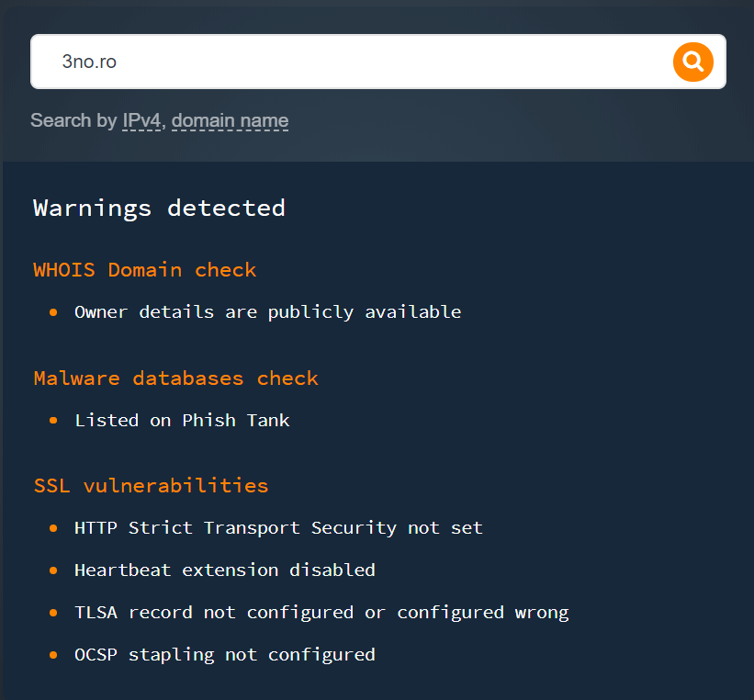Click bullet next to Owner details warning
Screen dimensions: 754x700
(x=53, y=312)
